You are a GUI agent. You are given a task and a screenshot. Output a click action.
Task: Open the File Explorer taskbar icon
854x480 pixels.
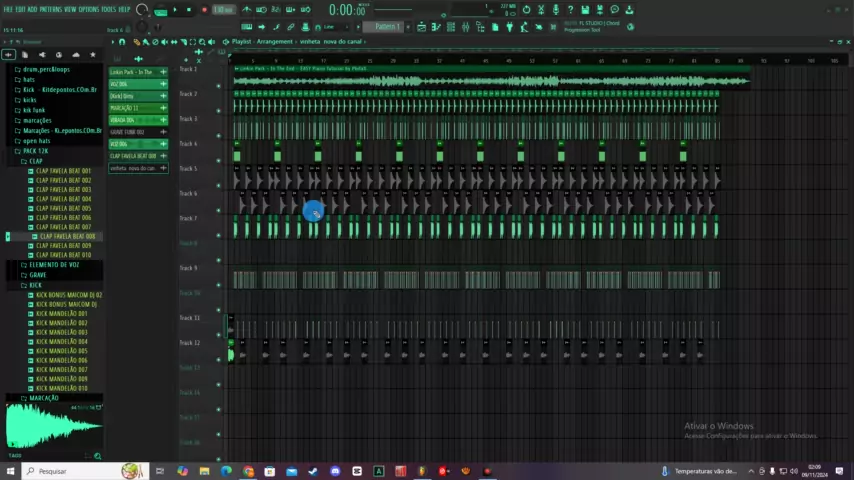pos(204,471)
